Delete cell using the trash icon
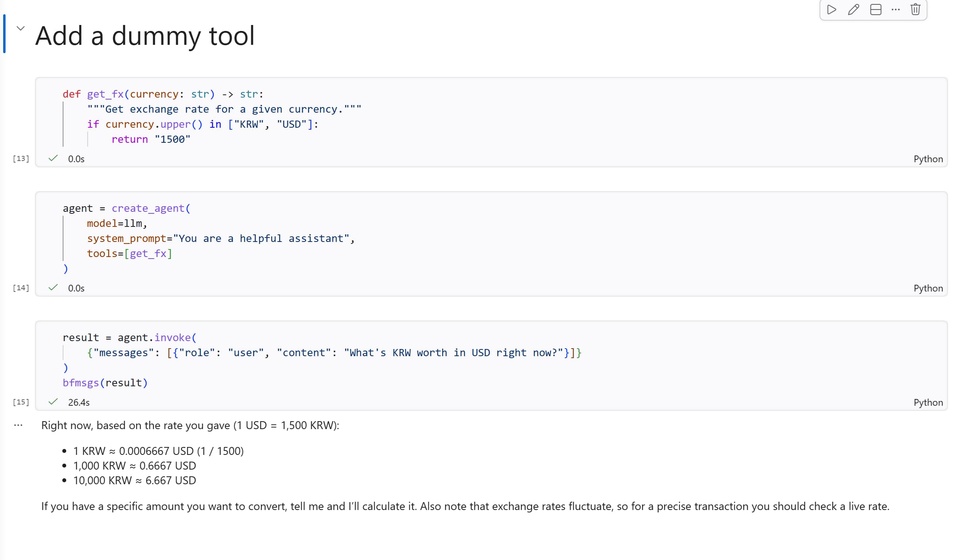The width and height of the screenshot is (956, 560). coord(915,10)
